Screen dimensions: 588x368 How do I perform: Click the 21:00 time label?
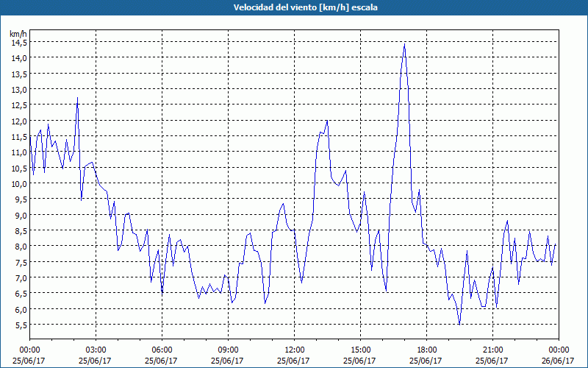492,350
